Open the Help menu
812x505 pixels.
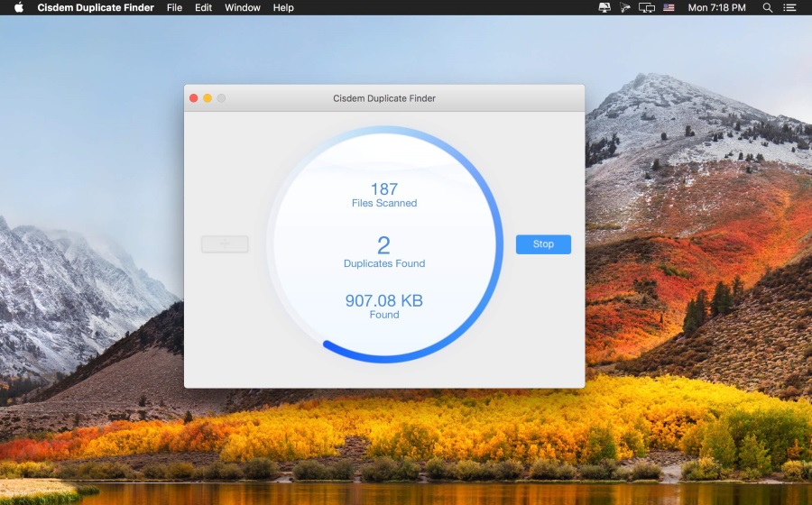pyautogui.click(x=283, y=7)
